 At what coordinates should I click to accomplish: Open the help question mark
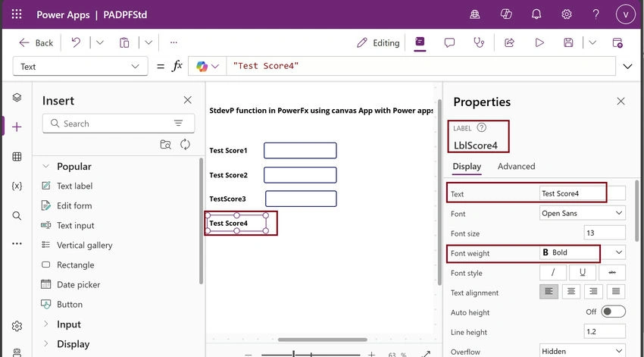[596, 14]
